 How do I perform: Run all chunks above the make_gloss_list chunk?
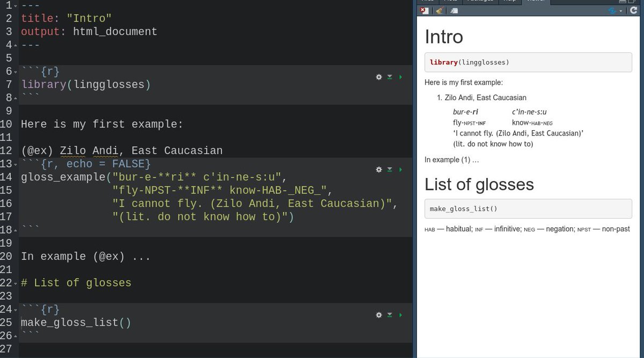tap(390, 315)
